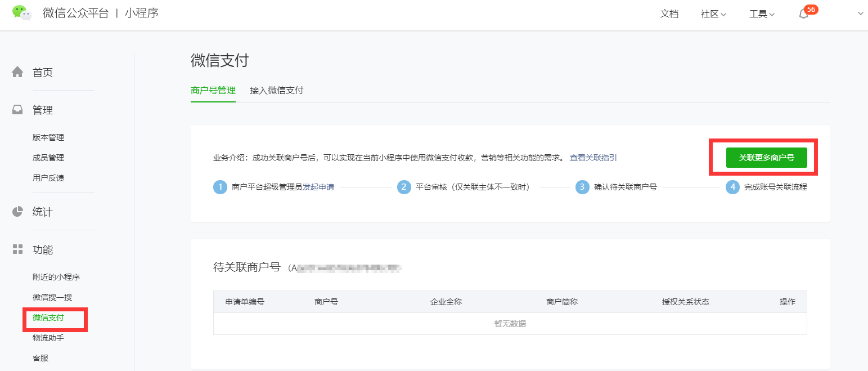868x371 pixels.
Task: Switch to the 接入微信支付 tab
Action: [276, 90]
